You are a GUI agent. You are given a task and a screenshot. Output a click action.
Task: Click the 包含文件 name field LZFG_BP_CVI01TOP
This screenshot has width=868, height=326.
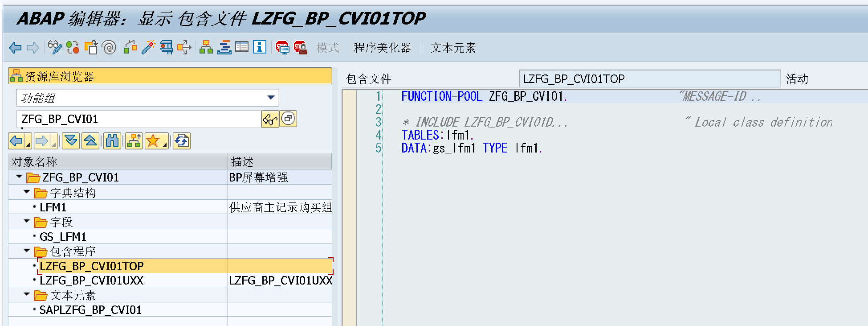pos(650,78)
